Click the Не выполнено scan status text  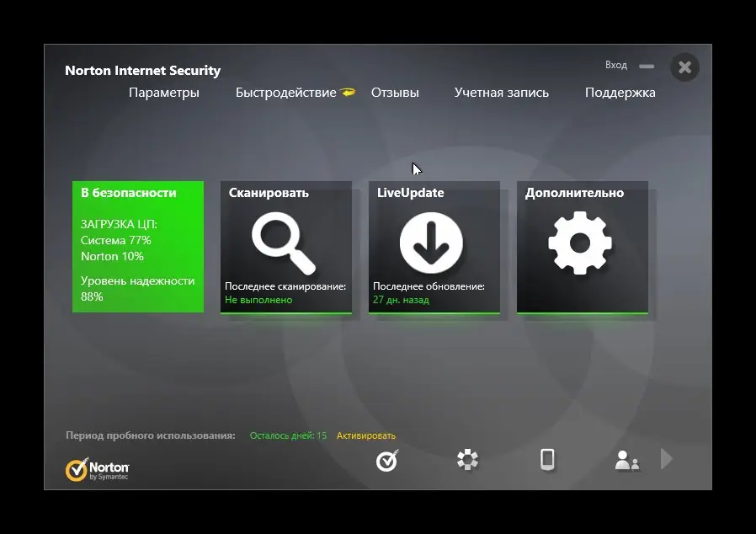coord(258,300)
